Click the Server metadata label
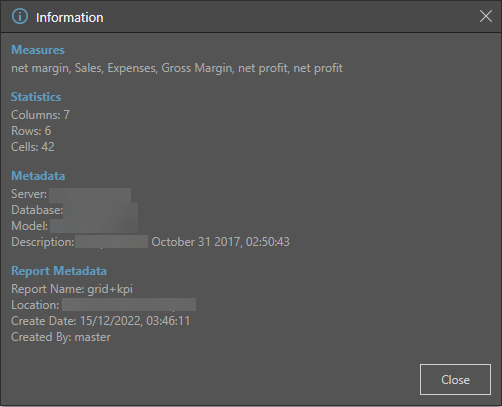502x407 pixels. click(x=29, y=194)
